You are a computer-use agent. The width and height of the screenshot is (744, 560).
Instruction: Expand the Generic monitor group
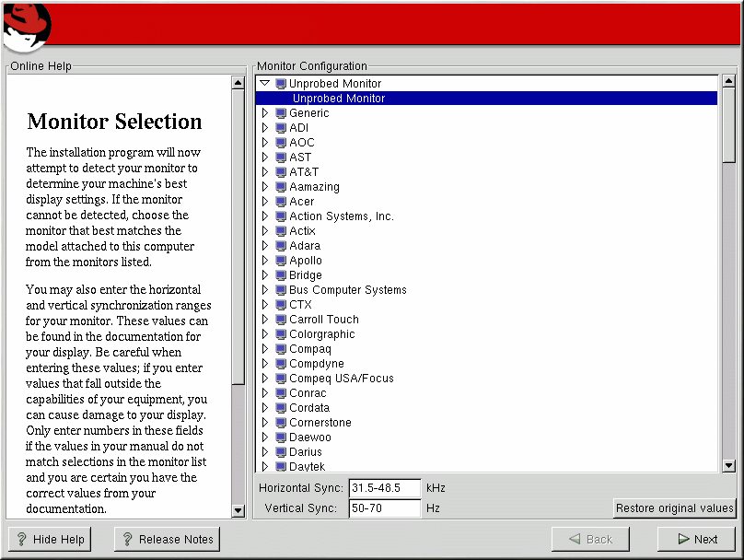265,113
